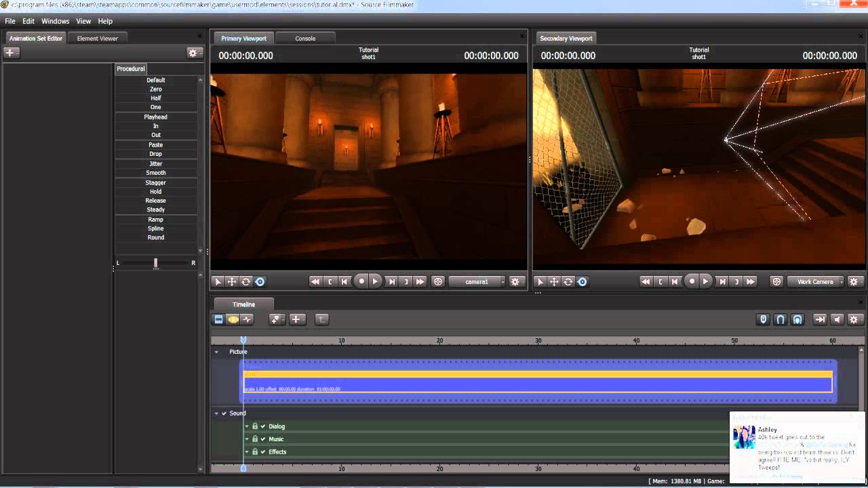Collapse the Dialog track
The height and width of the screenshot is (488, 868).
click(x=247, y=426)
